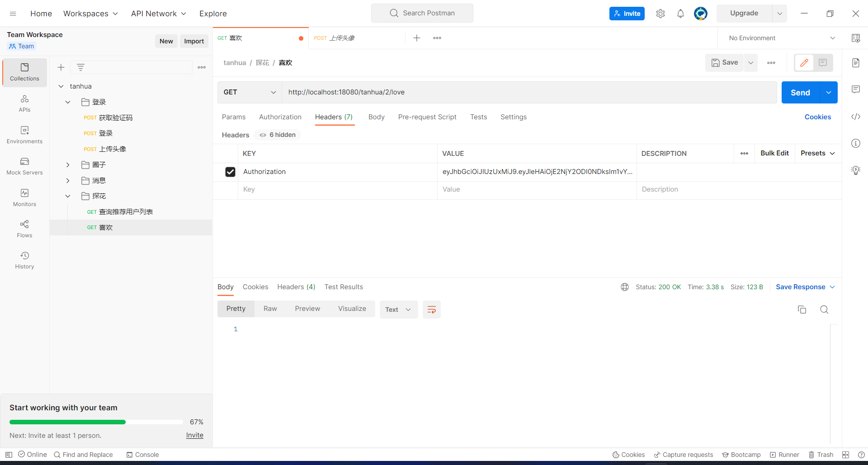
Task: Open the Presets dropdown
Action: click(x=817, y=153)
